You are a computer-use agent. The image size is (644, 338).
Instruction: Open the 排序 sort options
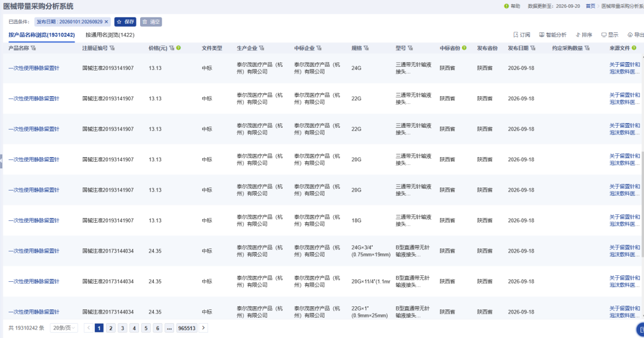[584, 35]
